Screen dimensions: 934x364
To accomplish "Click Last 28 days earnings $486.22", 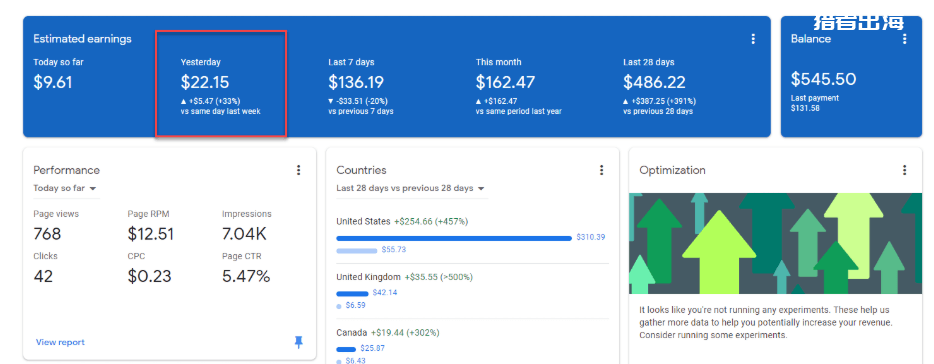I will click(654, 82).
